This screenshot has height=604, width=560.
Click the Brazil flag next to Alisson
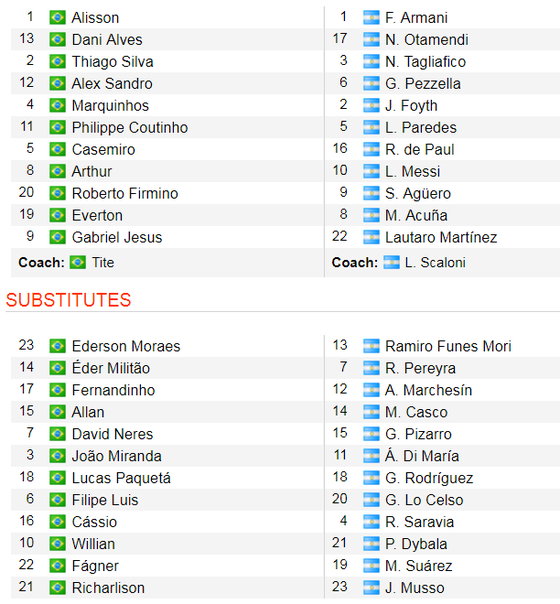click(x=57, y=18)
